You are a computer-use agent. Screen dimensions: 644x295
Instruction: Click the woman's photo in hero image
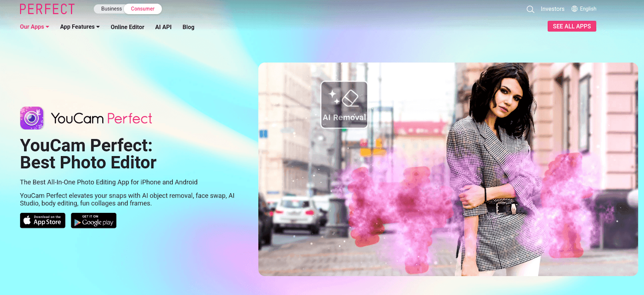pos(495,169)
